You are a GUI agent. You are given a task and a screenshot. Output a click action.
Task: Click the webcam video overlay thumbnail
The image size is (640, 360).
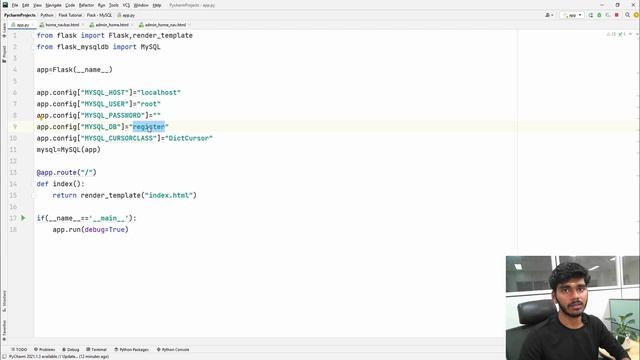pos(573,308)
